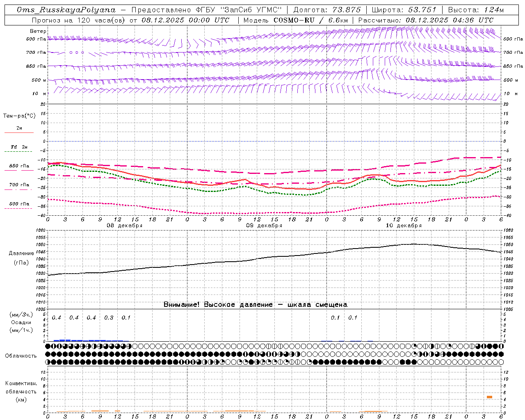Click the elevation value Высота: 124м
525x420 pixels.
point(476,10)
